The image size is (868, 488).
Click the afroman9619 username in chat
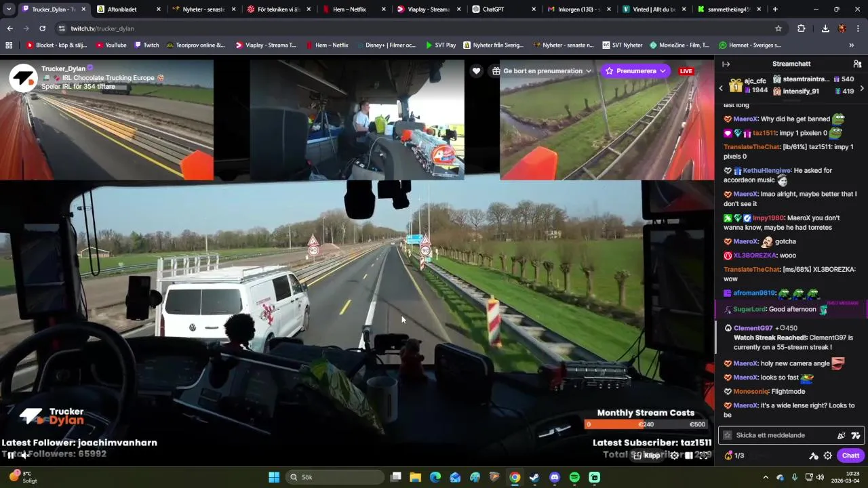pos(754,293)
